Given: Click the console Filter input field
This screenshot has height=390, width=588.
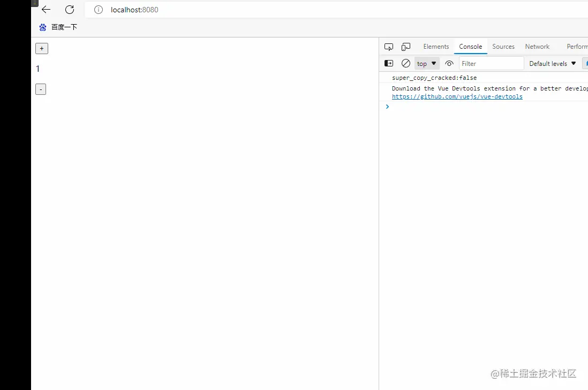Looking at the screenshot, I should (x=491, y=63).
